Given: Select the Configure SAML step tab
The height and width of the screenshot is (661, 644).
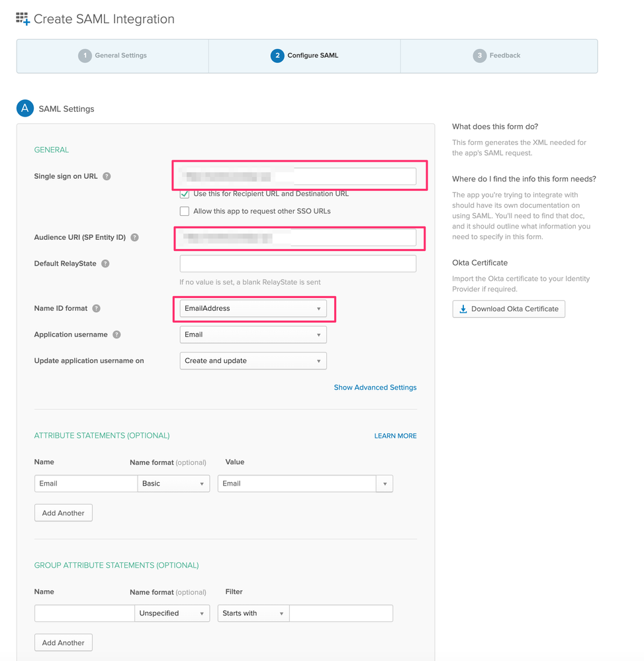Looking at the screenshot, I should click(304, 56).
